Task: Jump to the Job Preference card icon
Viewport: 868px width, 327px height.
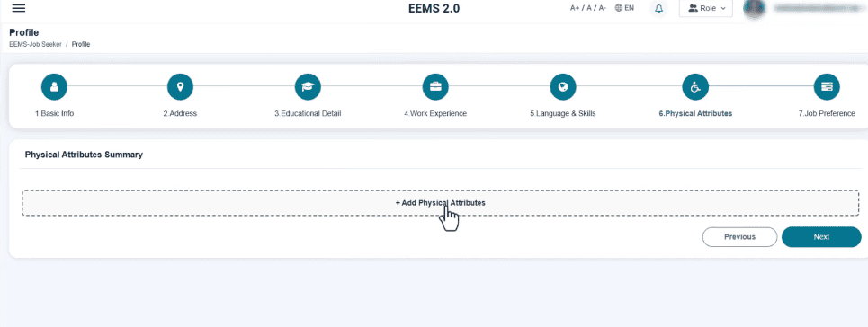Action: (x=827, y=87)
